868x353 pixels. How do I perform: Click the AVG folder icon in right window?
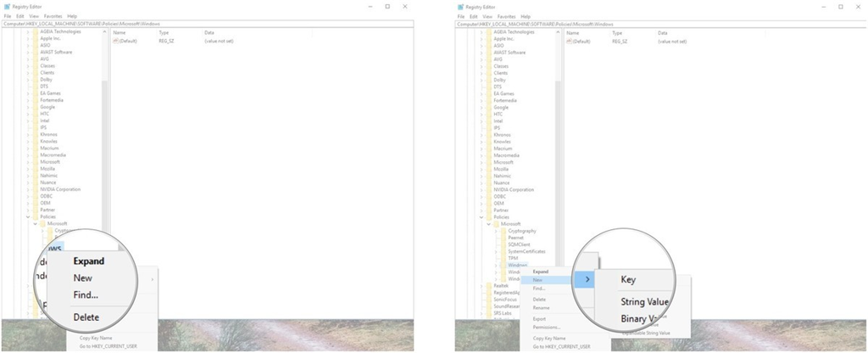tap(489, 59)
